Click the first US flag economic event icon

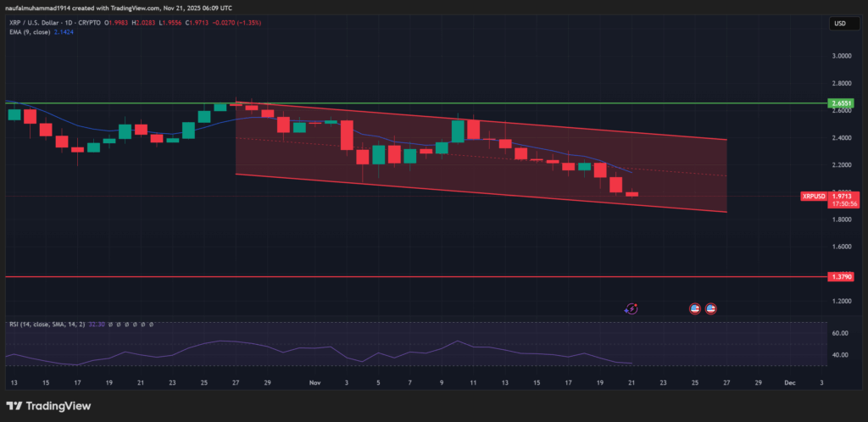pos(695,309)
